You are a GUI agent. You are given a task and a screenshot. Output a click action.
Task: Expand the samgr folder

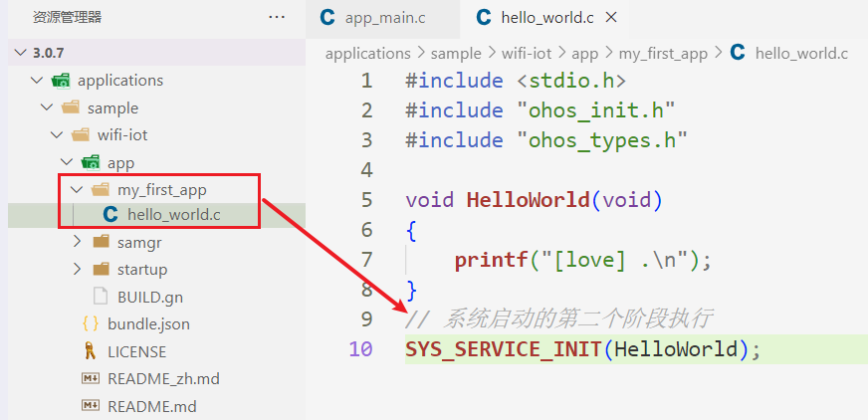click(x=77, y=242)
